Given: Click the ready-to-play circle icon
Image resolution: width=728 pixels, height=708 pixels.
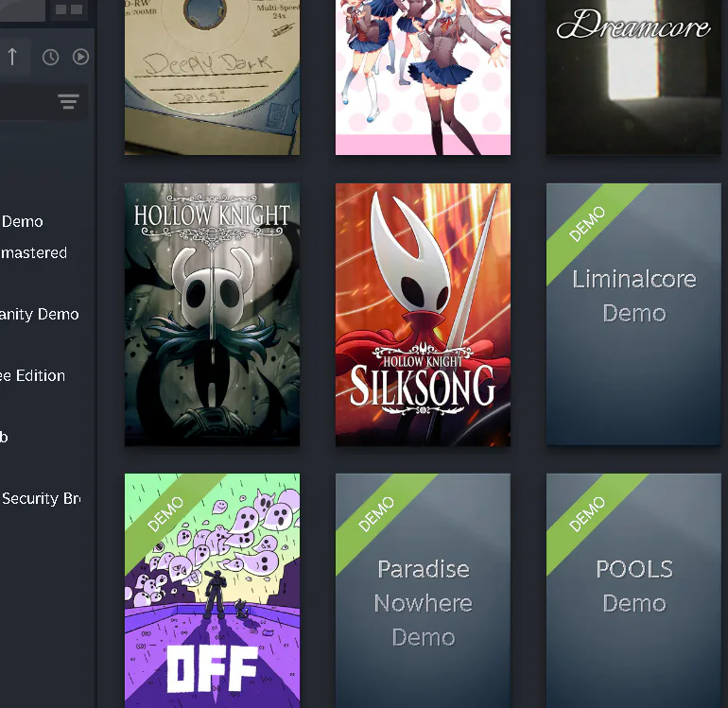Looking at the screenshot, I should coord(80,57).
